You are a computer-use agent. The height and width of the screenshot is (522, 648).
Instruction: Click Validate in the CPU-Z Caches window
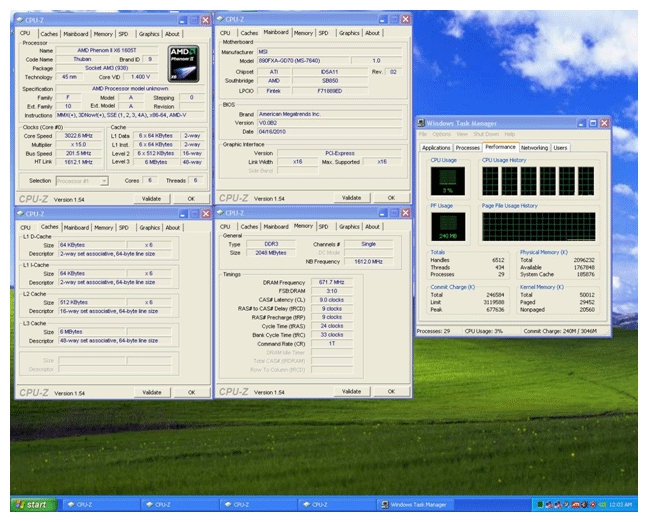[x=152, y=392]
